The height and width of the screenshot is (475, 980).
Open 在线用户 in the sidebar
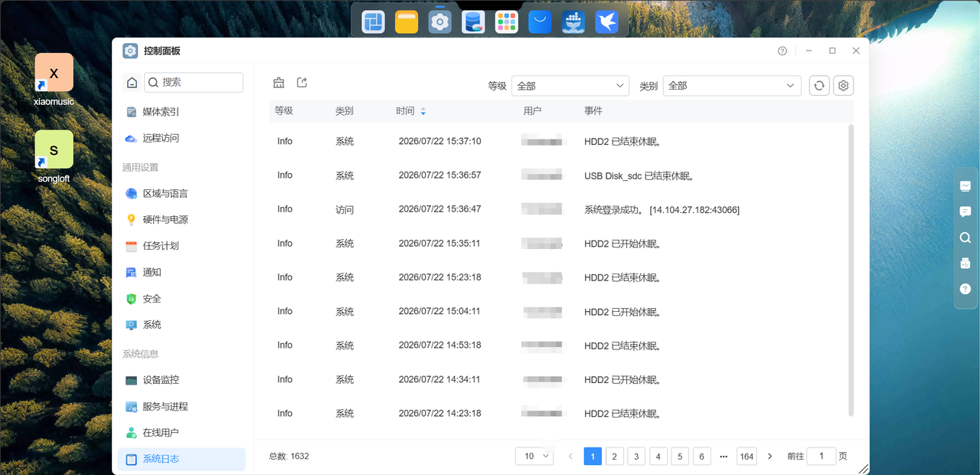[181, 433]
